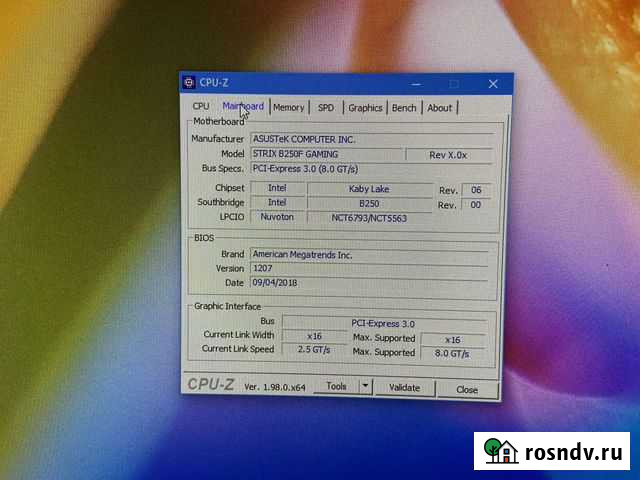Click the BIOS Date field 09/04/2018

(x=368, y=283)
